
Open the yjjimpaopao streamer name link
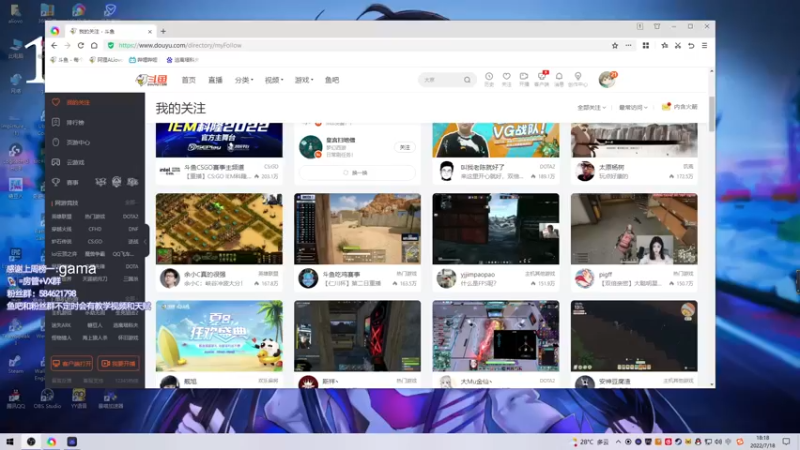(478, 274)
